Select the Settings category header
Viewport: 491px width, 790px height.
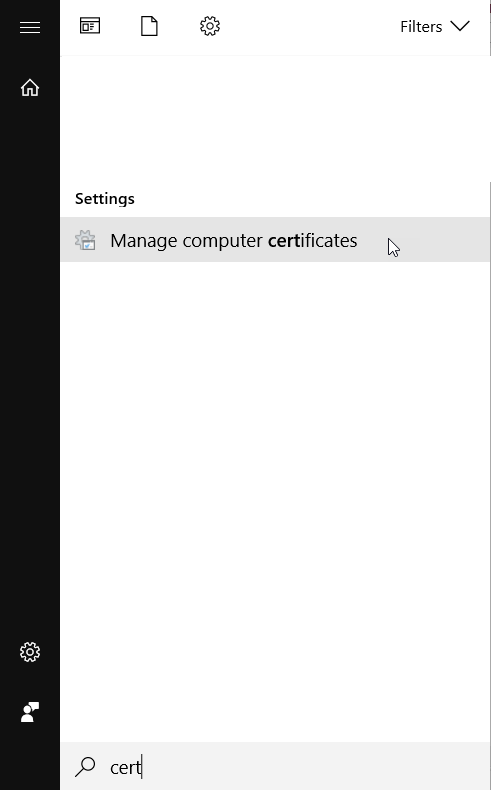click(105, 199)
